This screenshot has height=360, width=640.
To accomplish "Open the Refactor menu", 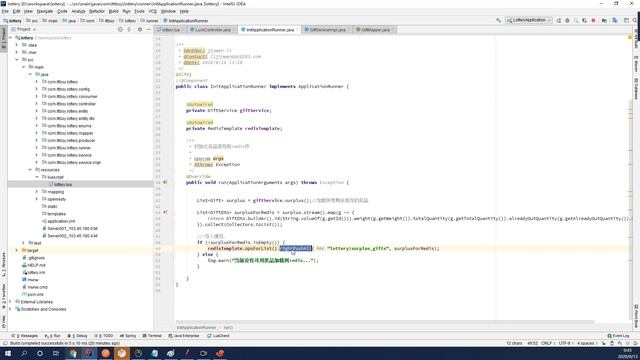I will (x=97, y=11).
